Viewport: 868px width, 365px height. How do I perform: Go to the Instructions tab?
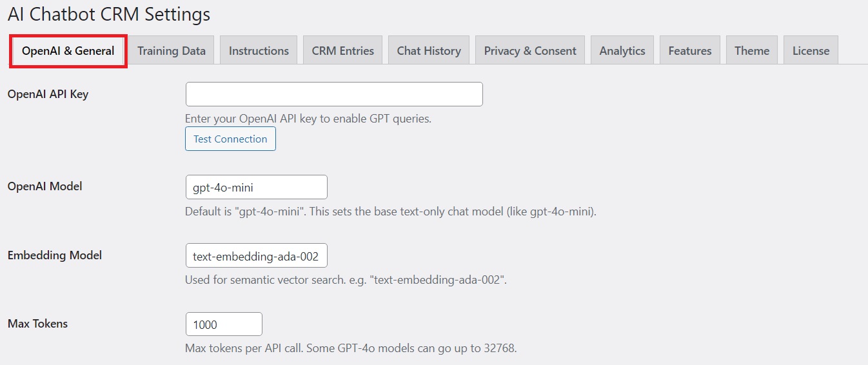259,51
